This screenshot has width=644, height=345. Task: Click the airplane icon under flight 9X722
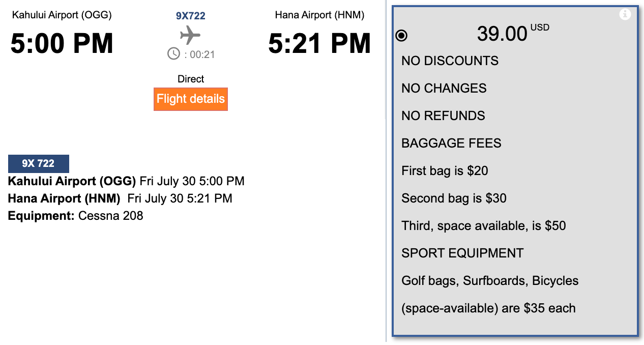click(190, 36)
